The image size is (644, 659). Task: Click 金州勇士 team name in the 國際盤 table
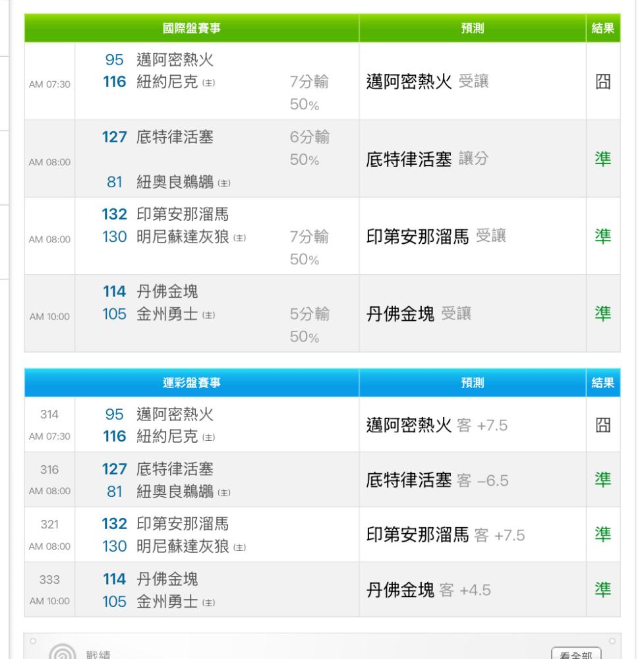click(x=167, y=314)
